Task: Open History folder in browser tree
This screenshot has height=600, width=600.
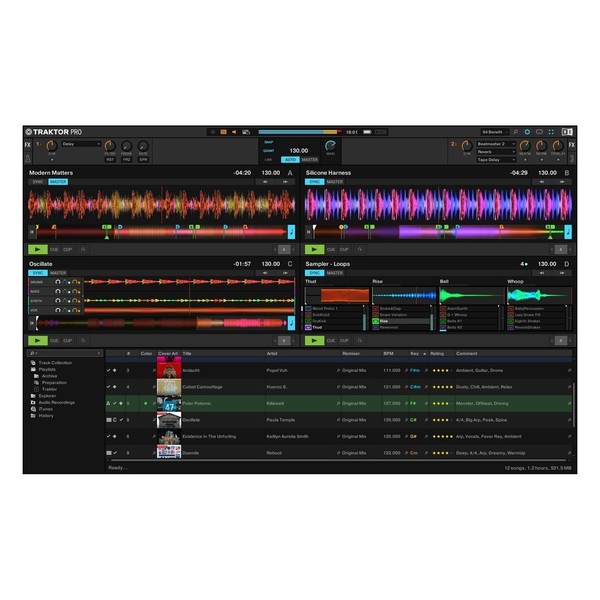Action: click(46, 416)
